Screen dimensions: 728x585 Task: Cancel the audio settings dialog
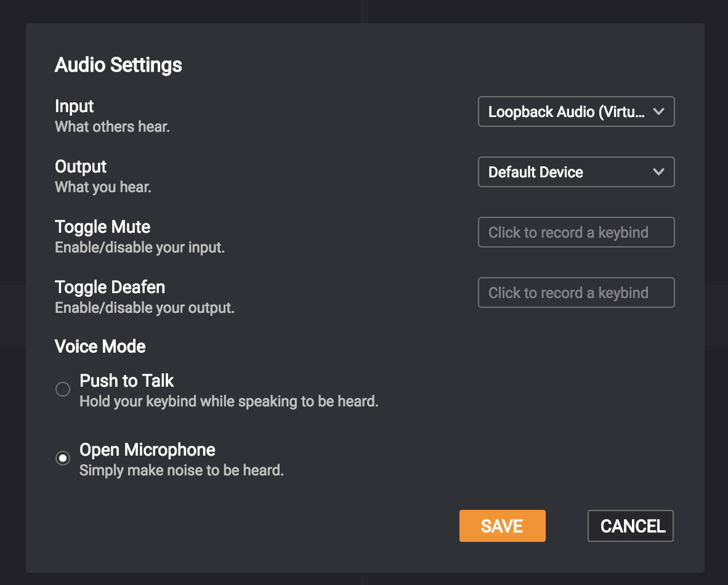pos(631,526)
